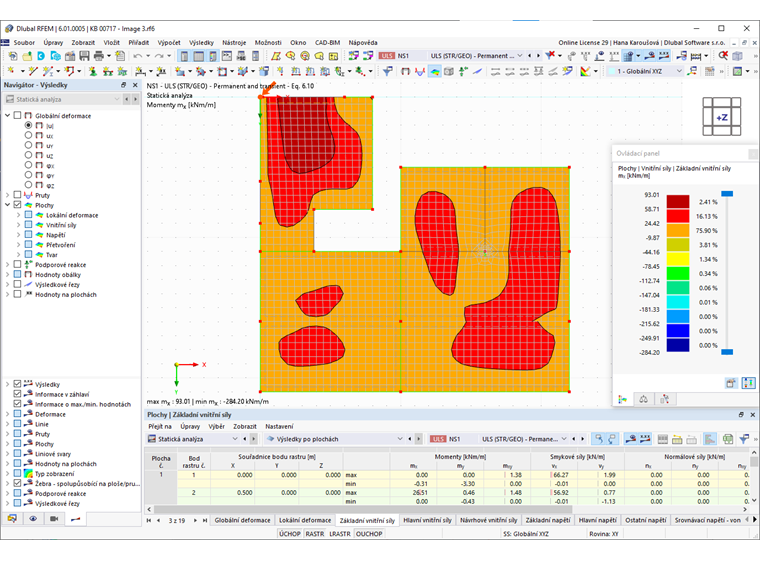Screen dimensions: 760x561
Task: Click the filter tab icon in control panel
Action: point(665,399)
